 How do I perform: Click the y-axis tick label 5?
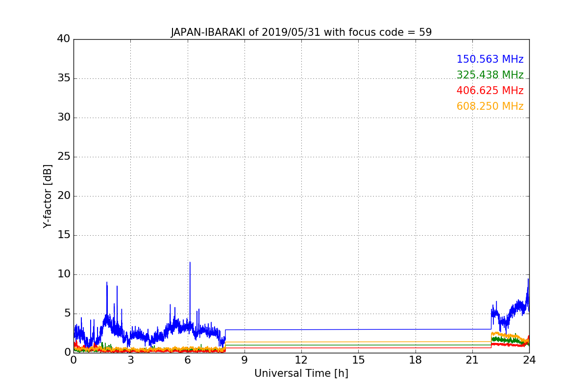click(x=67, y=314)
